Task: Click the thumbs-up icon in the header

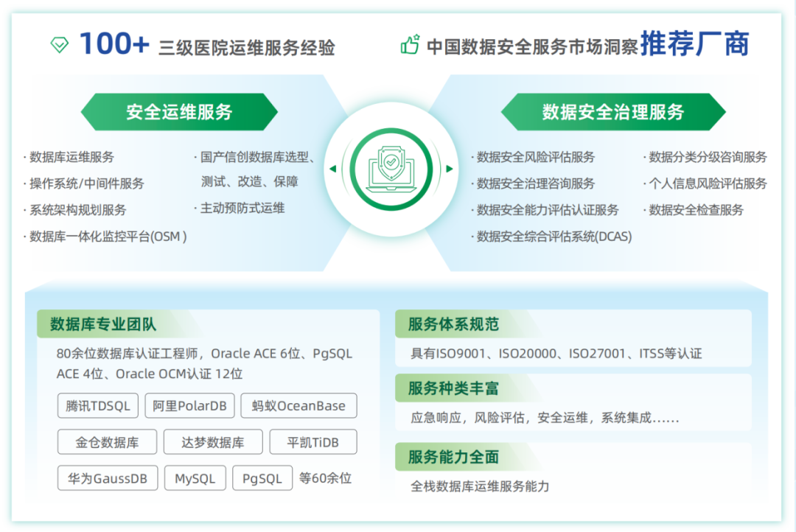Action: coord(410,45)
